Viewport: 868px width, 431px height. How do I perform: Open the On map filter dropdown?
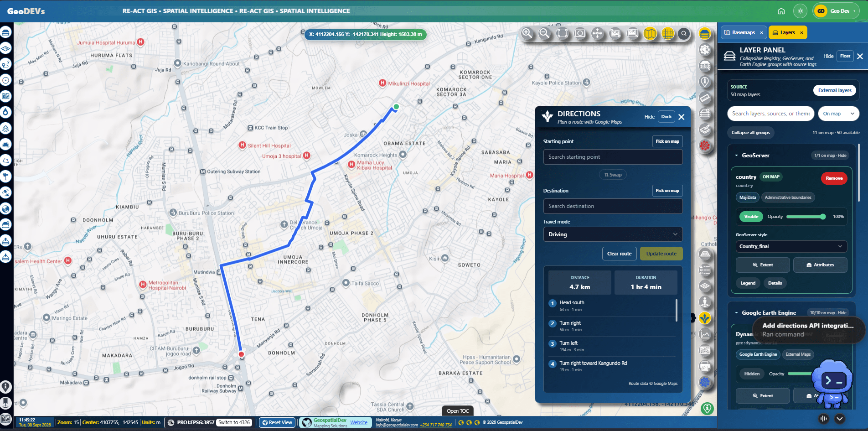click(839, 114)
